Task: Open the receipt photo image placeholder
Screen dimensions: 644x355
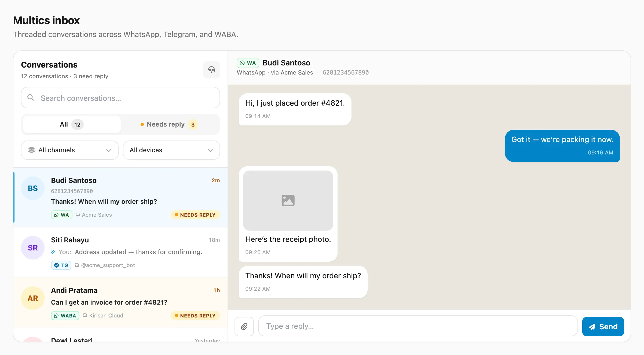Action: tap(288, 201)
